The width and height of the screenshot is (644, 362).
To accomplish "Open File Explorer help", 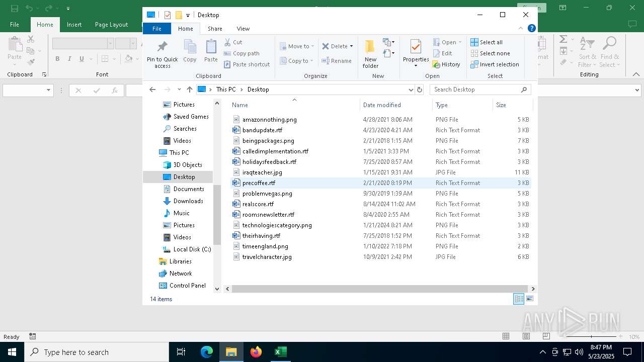I will [531, 29].
